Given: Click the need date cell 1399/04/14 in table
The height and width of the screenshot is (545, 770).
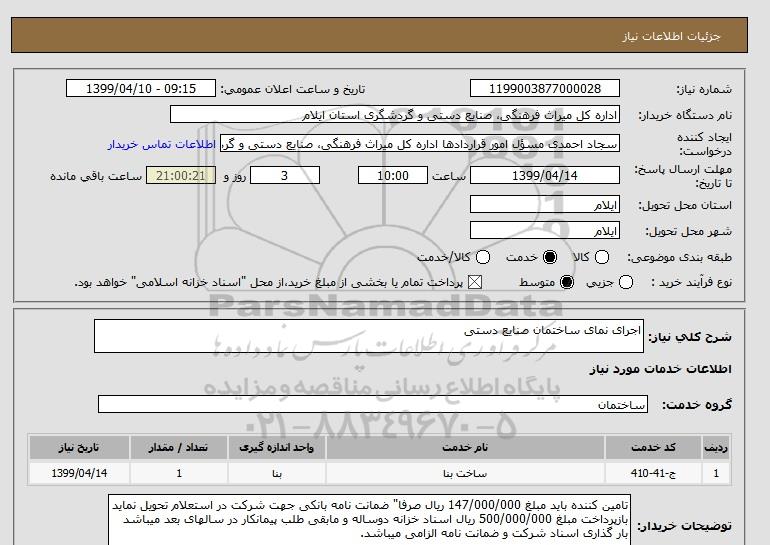Looking at the screenshot, I should pyautogui.click(x=79, y=473).
